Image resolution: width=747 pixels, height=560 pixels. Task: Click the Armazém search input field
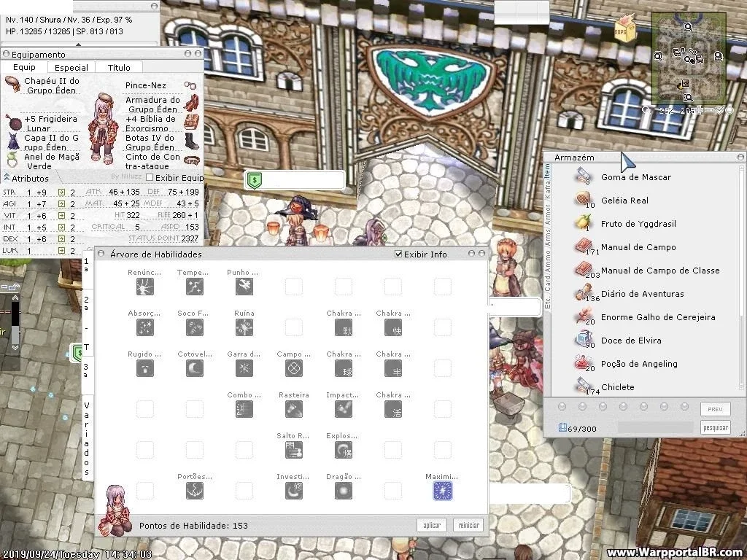(656, 427)
